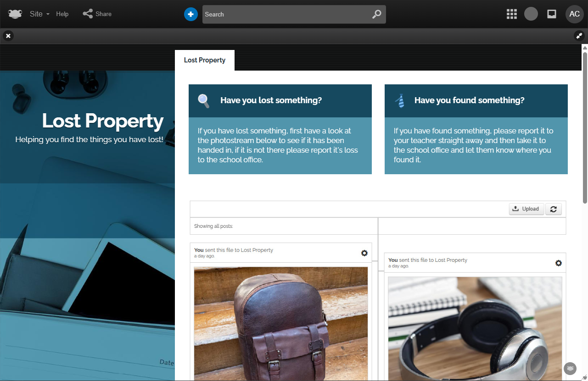Click the page vertical scrollbar
This screenshot has width=588, height=381.
(585, 124)
